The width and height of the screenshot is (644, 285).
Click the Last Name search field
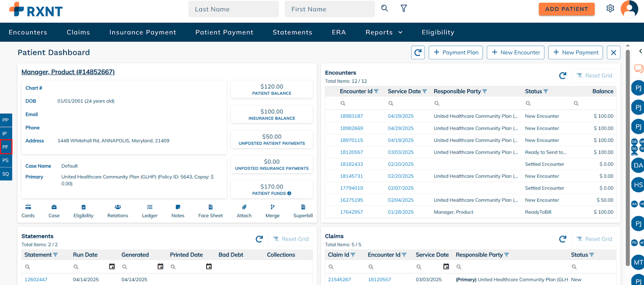click(233, 9)
